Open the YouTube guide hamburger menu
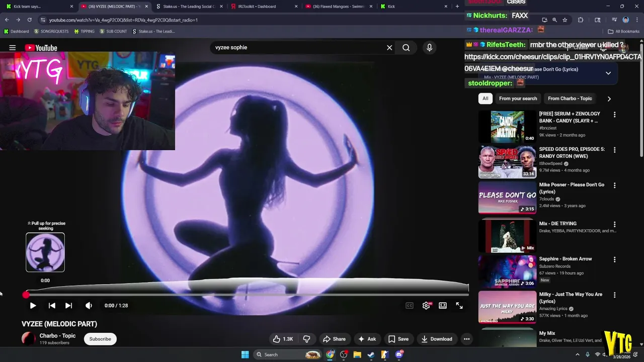644x362 pixels. point(13,48)
